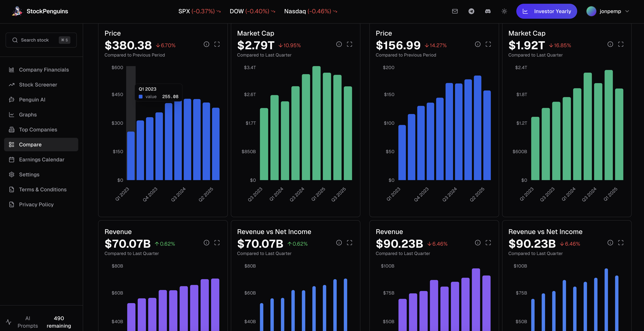Expand the jonpemp user menu chevron
Image resolution: width=644 pixels, height=331 pixels.
627,11
